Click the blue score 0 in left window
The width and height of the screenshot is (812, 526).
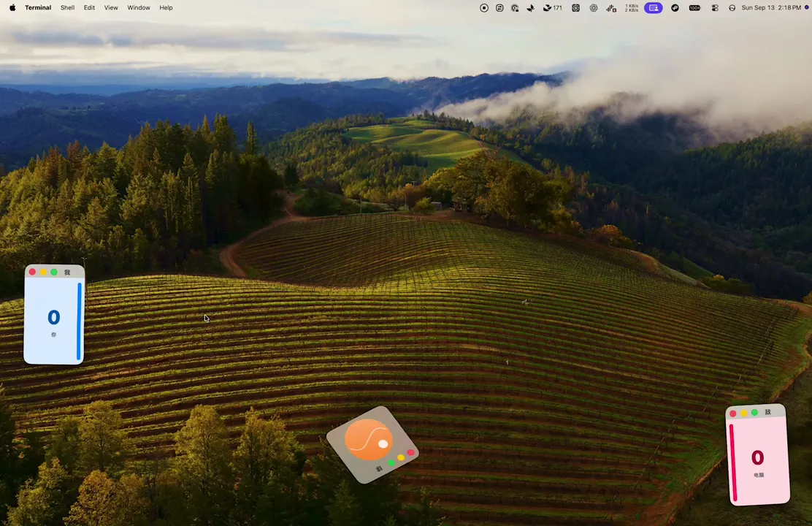54,317
